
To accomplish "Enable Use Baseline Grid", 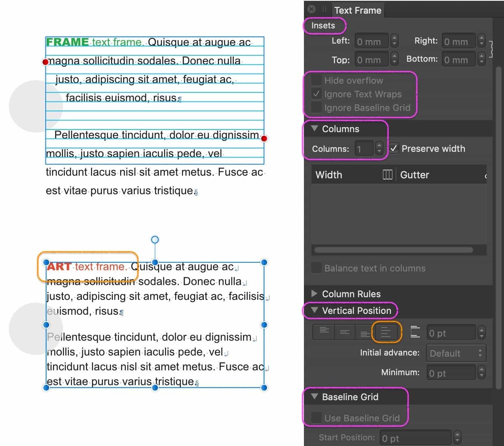I will click(x=316, y=418).
